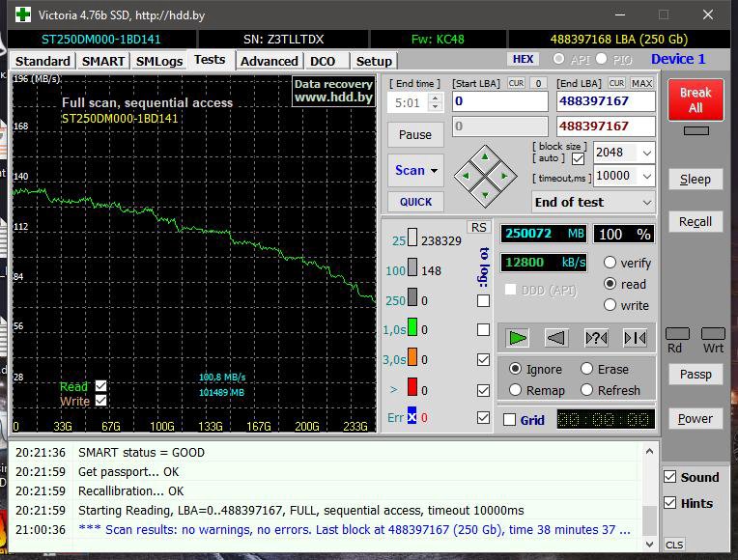Click the up arrow in the diamond pad

(485, 158)
